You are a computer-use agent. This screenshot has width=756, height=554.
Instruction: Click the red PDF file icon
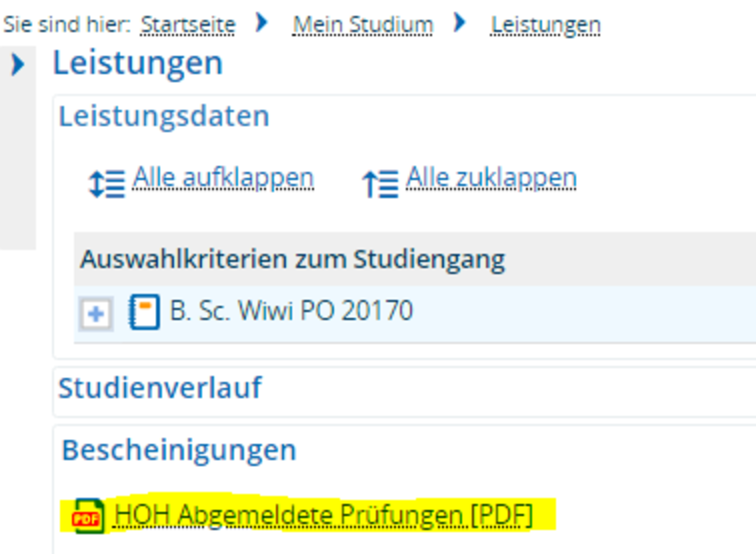point(88,516)
